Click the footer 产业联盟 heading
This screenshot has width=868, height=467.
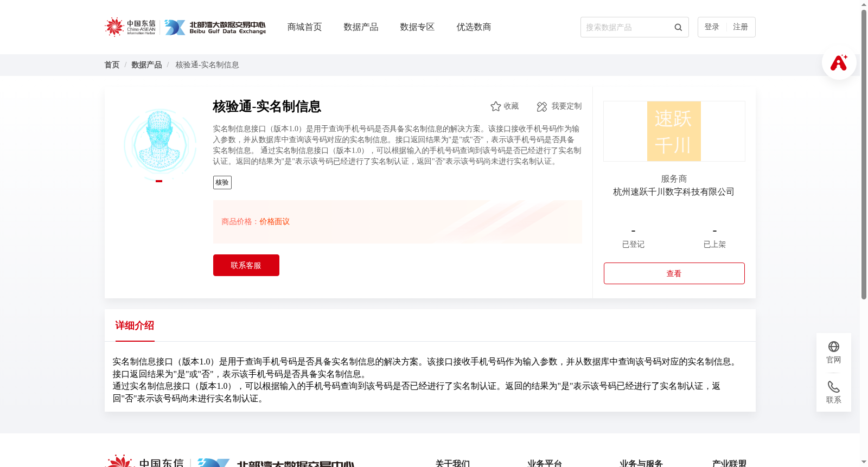729,463
